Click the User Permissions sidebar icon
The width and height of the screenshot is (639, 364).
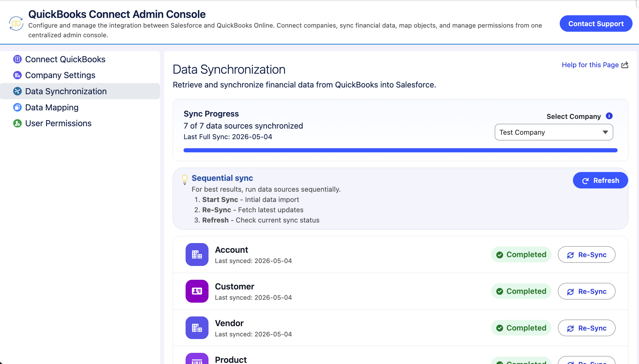[18, 123]
